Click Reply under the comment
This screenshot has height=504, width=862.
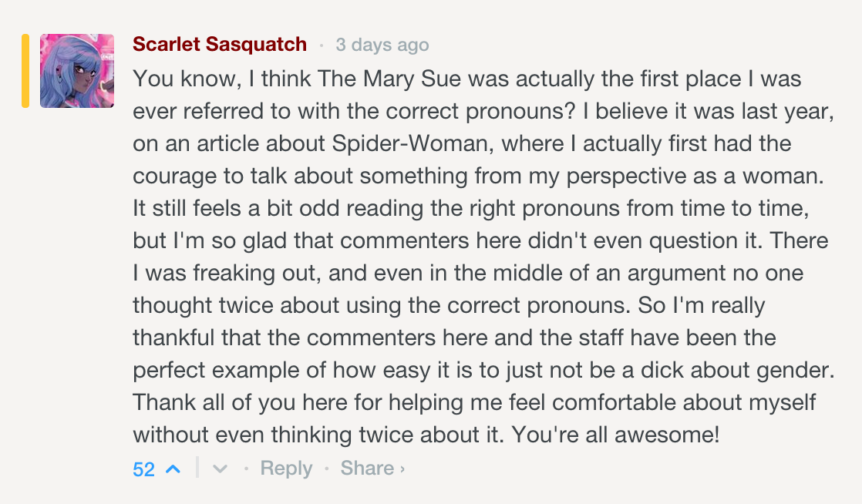point(286,469)
